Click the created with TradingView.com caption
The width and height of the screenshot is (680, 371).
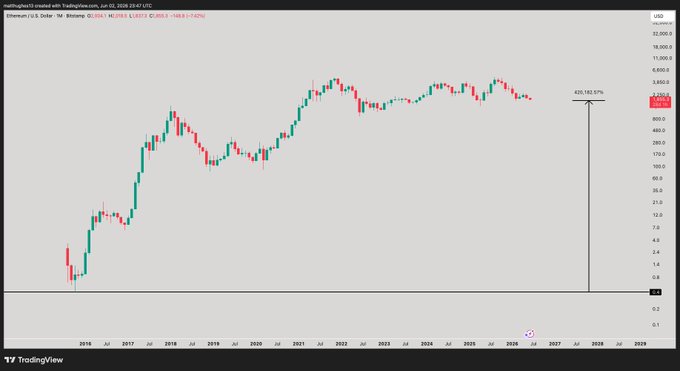[x=78, y=6]
